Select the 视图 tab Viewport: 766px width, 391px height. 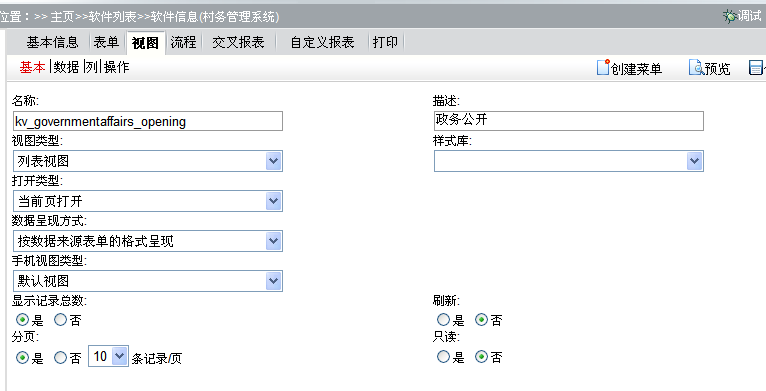pos(145,43)
